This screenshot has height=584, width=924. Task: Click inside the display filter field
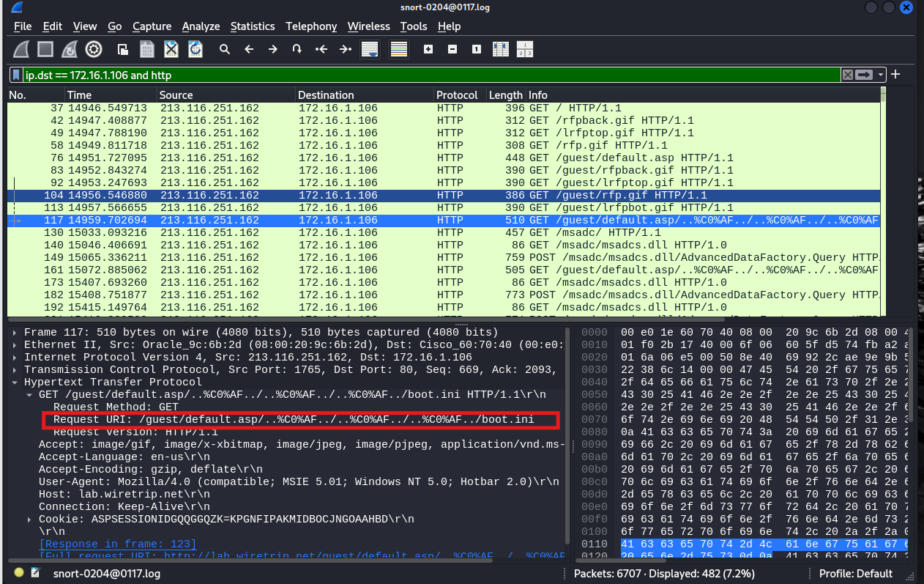coord(432,75)
